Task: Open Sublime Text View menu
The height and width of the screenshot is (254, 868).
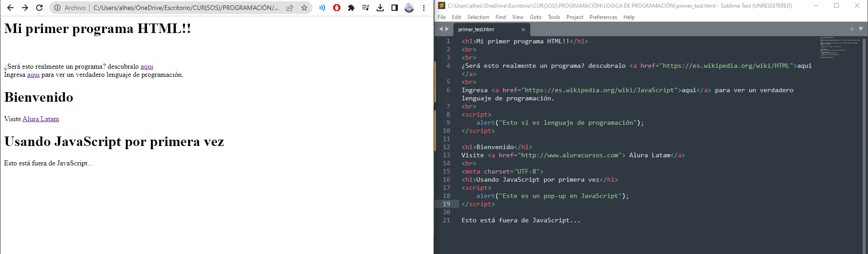Action: pyautogui.click(x=518, y=17)
